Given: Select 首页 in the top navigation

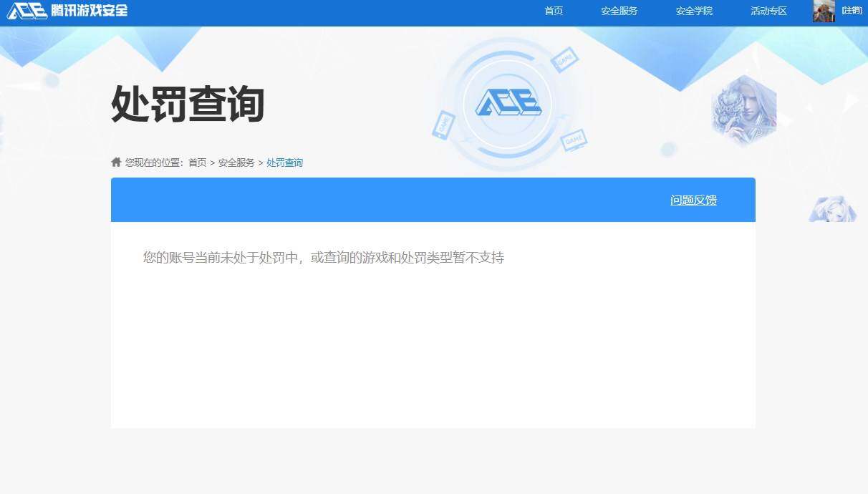Looking at the screenshot, I should (x=553, y=11).
